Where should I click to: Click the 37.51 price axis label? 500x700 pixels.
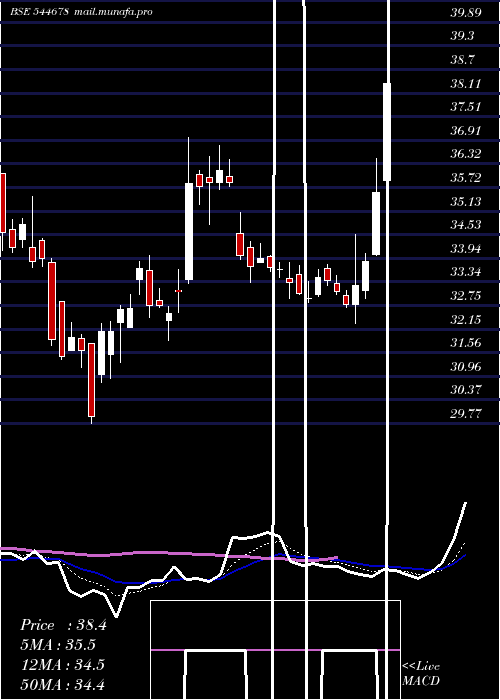pos(466,107)
